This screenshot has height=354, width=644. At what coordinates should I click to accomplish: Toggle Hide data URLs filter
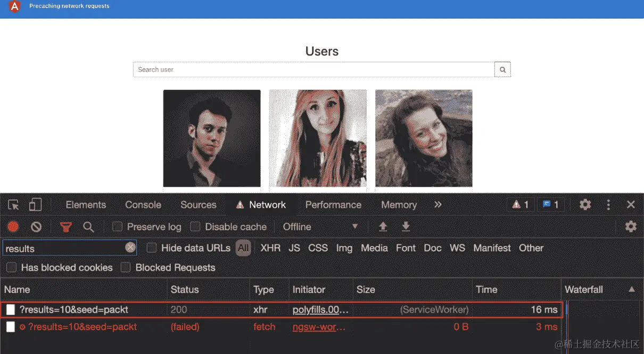(152, 248)
